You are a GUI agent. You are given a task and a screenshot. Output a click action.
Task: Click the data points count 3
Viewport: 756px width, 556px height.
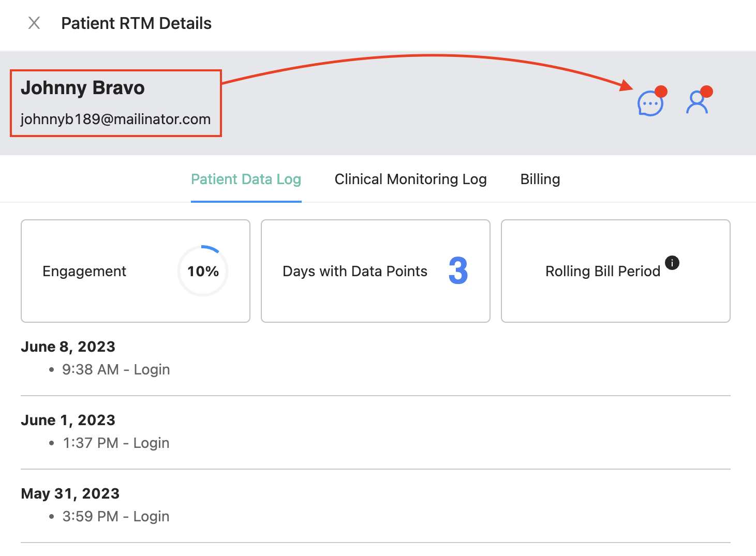click(x=458, y=271)
